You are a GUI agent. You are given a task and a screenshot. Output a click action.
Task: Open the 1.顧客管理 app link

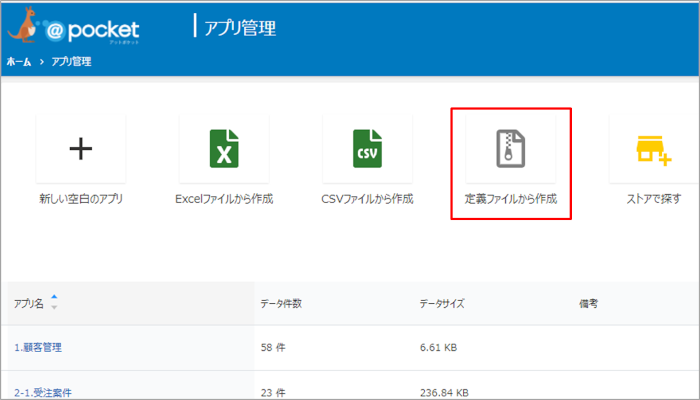pos(38,347)
